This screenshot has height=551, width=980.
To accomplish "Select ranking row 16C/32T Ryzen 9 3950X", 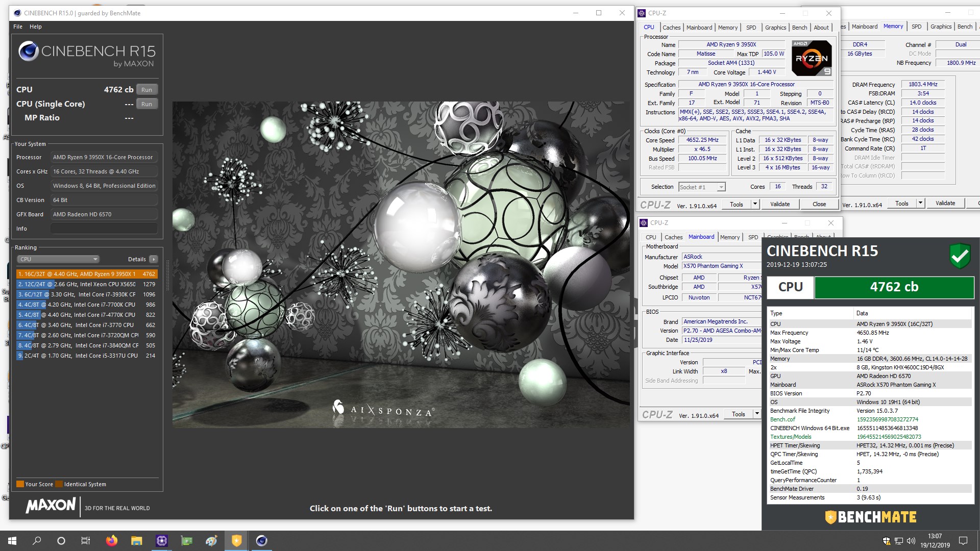I will [x=87, y=274].
